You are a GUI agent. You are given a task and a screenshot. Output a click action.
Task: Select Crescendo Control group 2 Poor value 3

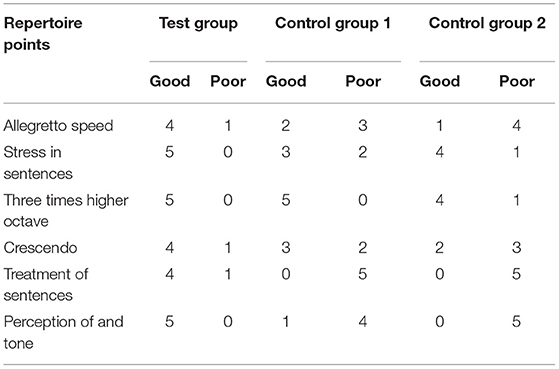pyautogui.click(x=517, y=247)
